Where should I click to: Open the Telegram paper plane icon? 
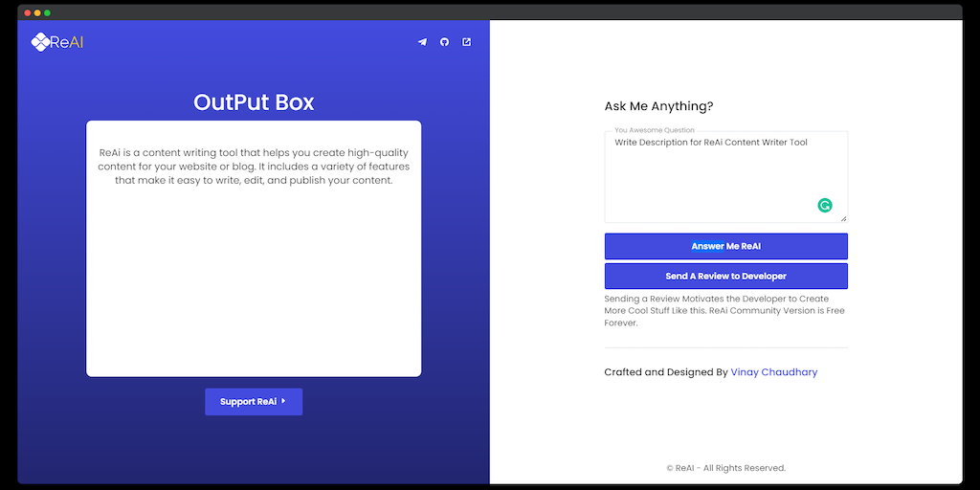coord(422,42)
